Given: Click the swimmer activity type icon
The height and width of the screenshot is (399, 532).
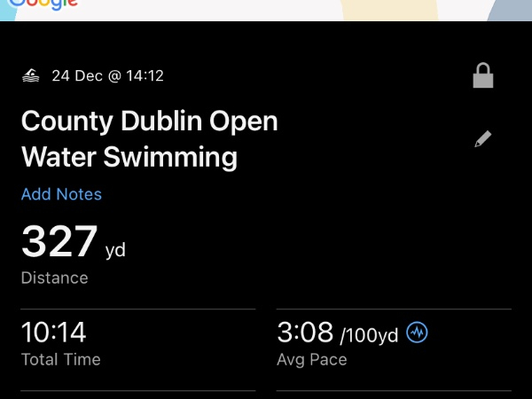Looking at the screenshot, I should [31, 76].
